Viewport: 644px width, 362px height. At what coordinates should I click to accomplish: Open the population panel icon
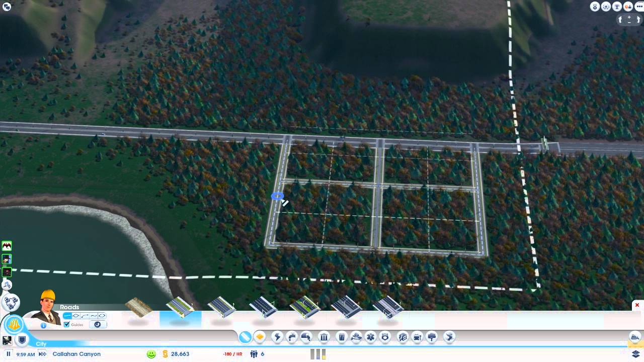pos(254,354)
